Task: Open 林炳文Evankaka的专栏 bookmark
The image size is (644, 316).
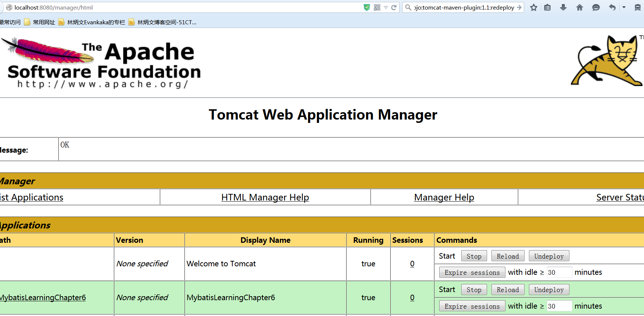Action: point(92,22)
